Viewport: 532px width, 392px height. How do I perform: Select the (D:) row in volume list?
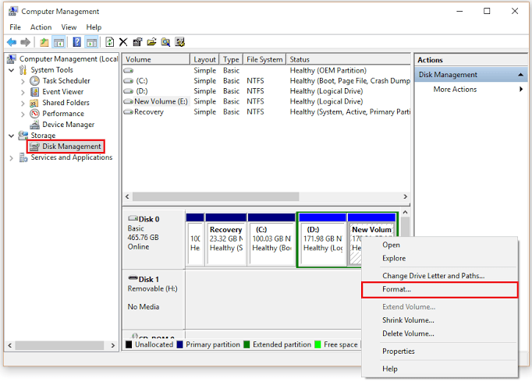[x=266, y=91]
